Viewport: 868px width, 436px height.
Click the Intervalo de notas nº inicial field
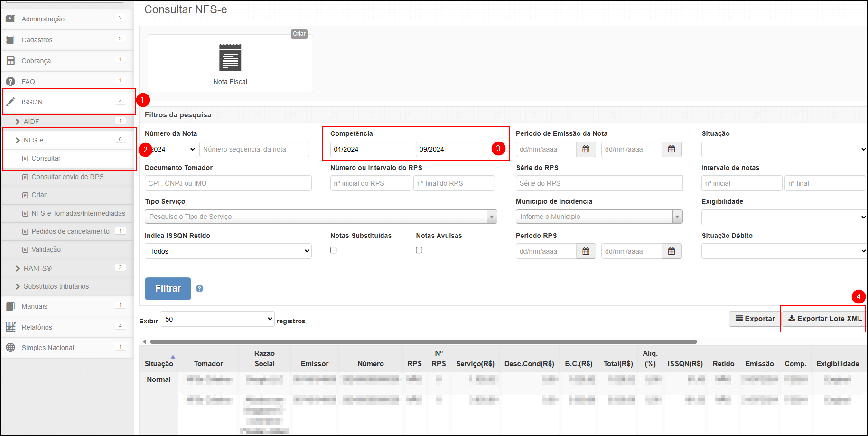click(742, 183)
